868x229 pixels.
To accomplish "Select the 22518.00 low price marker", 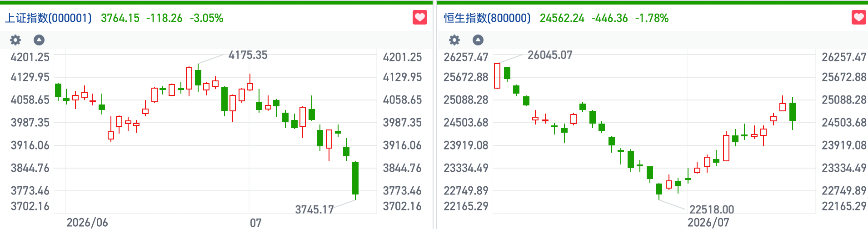I will click(x=712, y=209).
